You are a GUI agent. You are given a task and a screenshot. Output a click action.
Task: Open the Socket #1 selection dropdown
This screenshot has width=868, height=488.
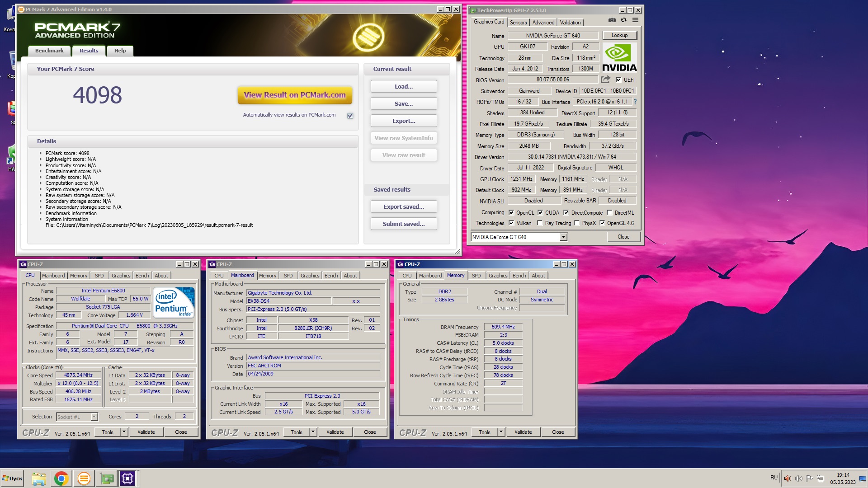[x=94, y=417]
